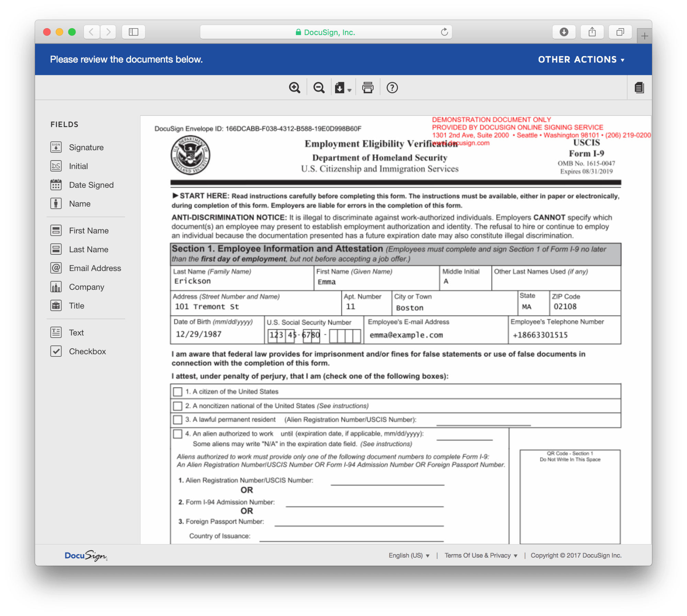Check 'An alien authorized to work' box

point(178,434)
